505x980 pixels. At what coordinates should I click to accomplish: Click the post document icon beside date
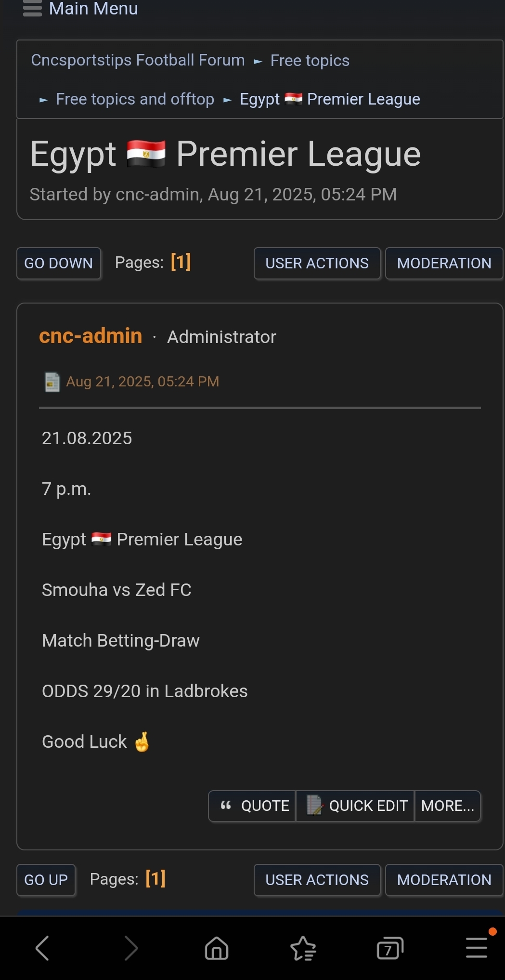point(52,382)
